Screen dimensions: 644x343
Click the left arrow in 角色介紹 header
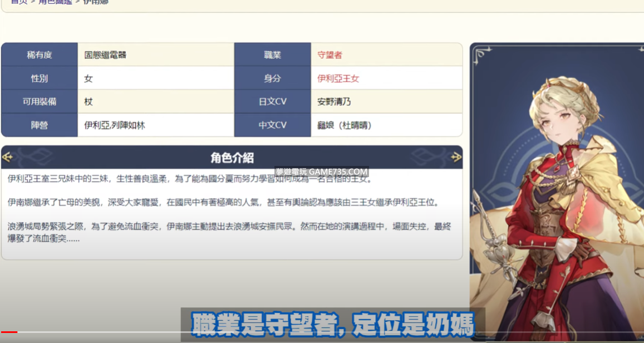pos(7,158)
